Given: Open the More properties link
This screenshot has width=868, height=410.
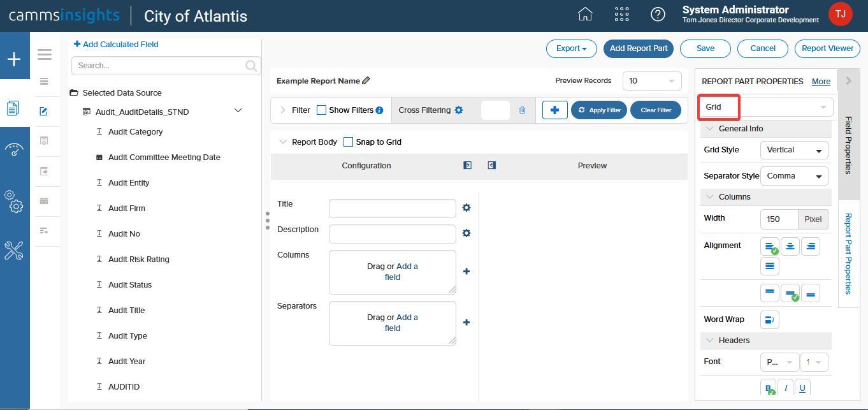Looking at the screenshot, I should 821,82.
